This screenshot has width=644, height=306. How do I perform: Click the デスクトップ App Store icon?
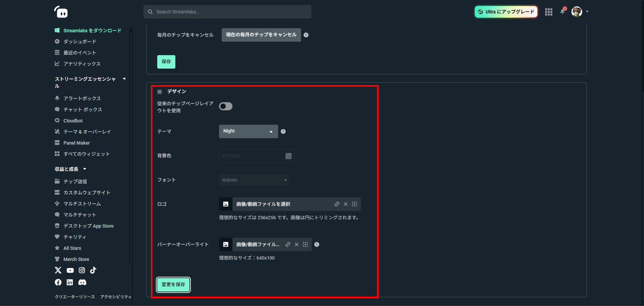coord(57,226)
